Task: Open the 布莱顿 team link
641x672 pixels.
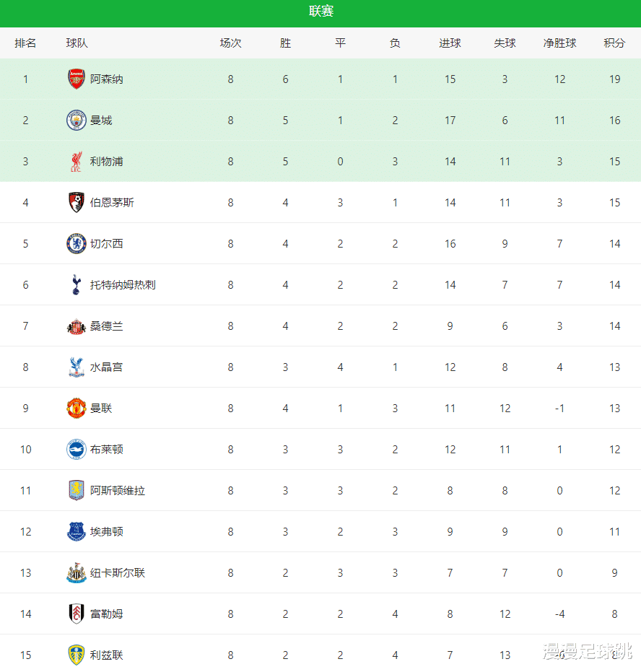Action: click(x=106, y=450)
